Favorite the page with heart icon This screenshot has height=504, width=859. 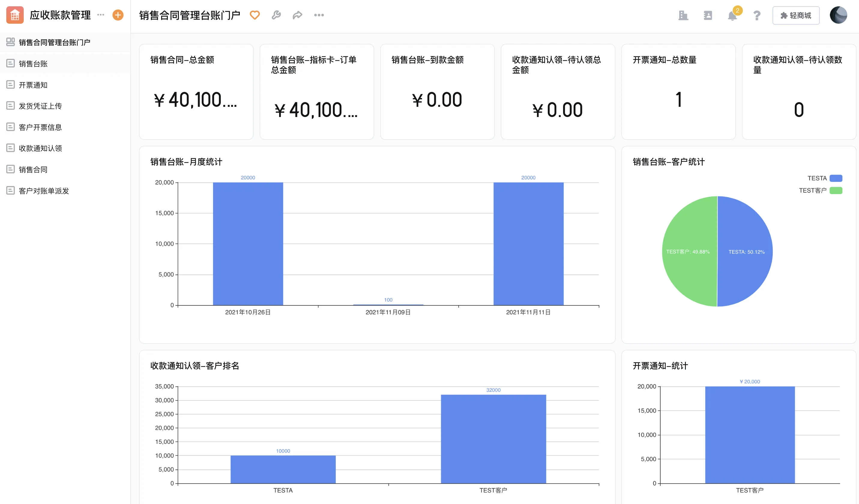pos(255,15)
